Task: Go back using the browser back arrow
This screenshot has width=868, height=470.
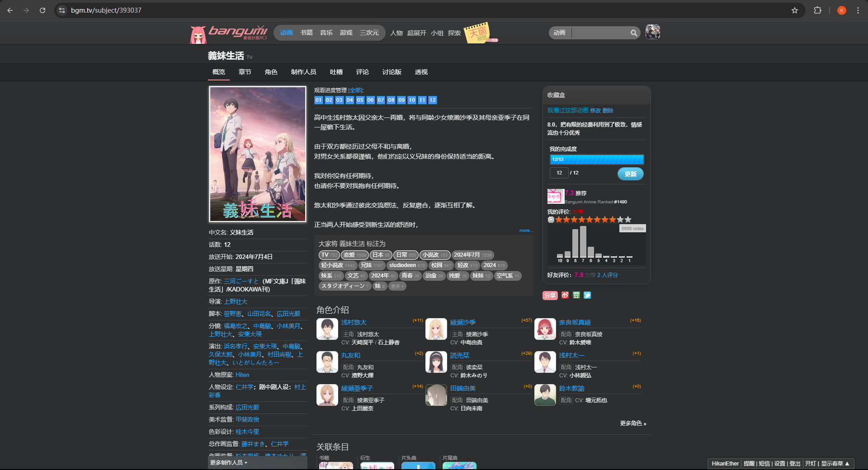Action: tap(10, 10)
